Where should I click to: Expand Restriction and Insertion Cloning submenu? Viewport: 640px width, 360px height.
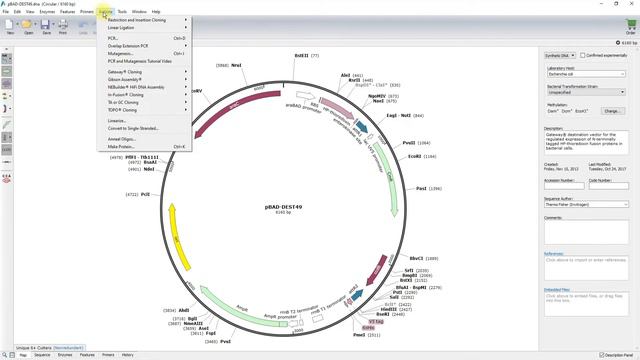144,20
